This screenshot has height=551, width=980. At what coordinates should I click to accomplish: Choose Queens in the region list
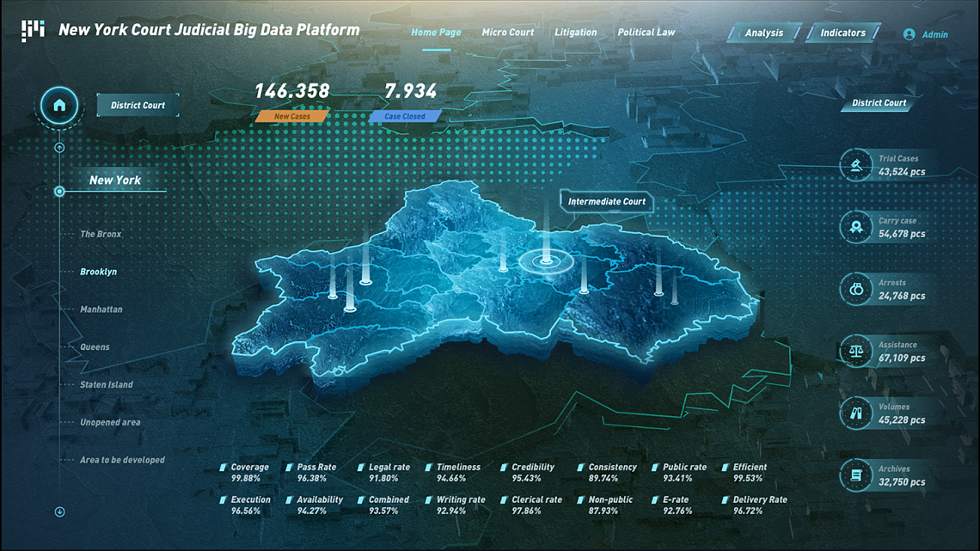pos(95,346)
